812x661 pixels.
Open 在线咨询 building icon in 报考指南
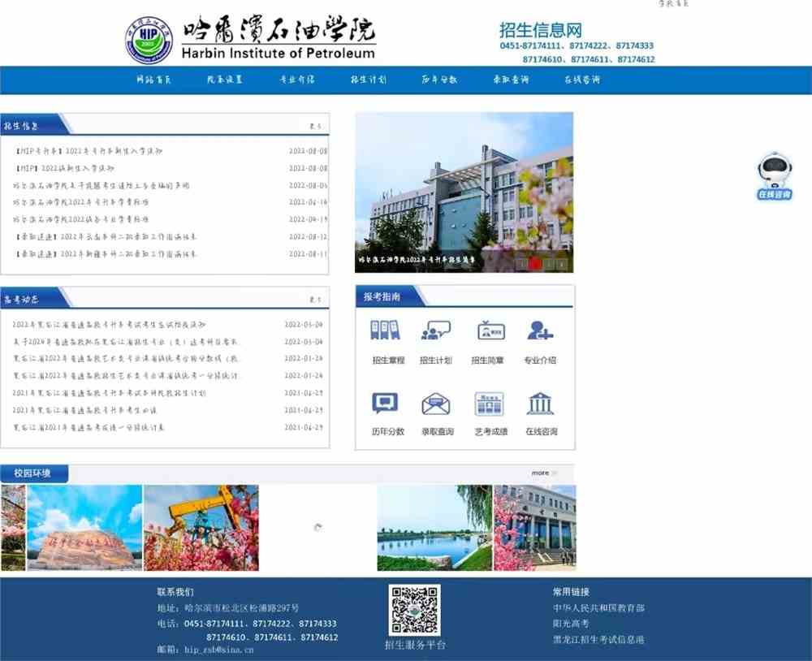tap(540, 404)
